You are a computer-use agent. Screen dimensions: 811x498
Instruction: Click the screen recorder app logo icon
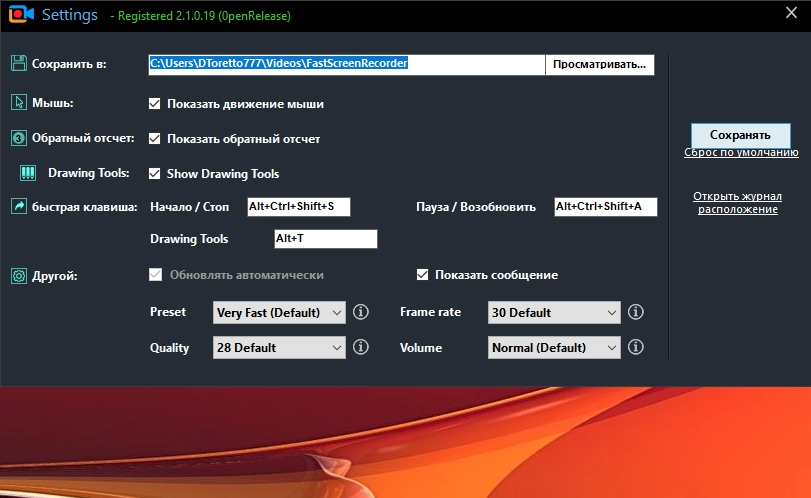coord(21,14)
